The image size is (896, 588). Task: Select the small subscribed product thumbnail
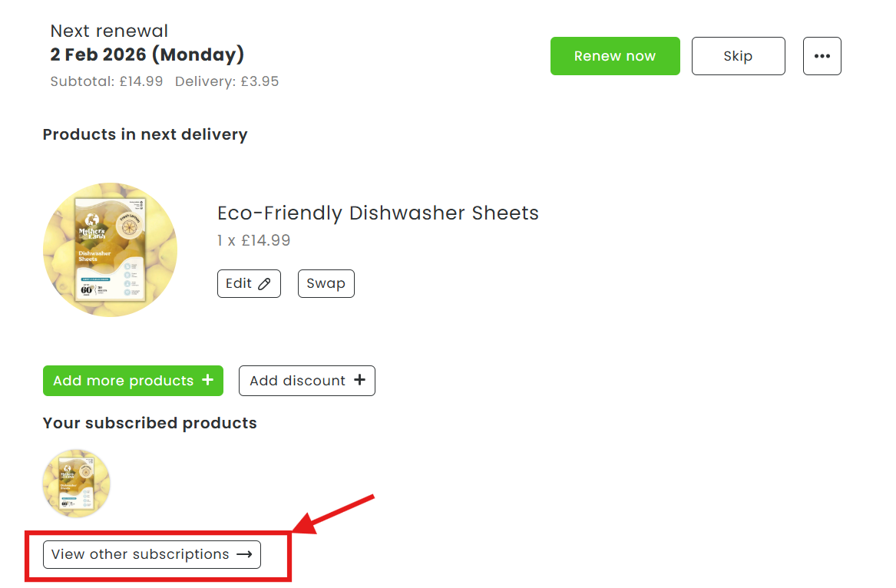coord(76,484)
